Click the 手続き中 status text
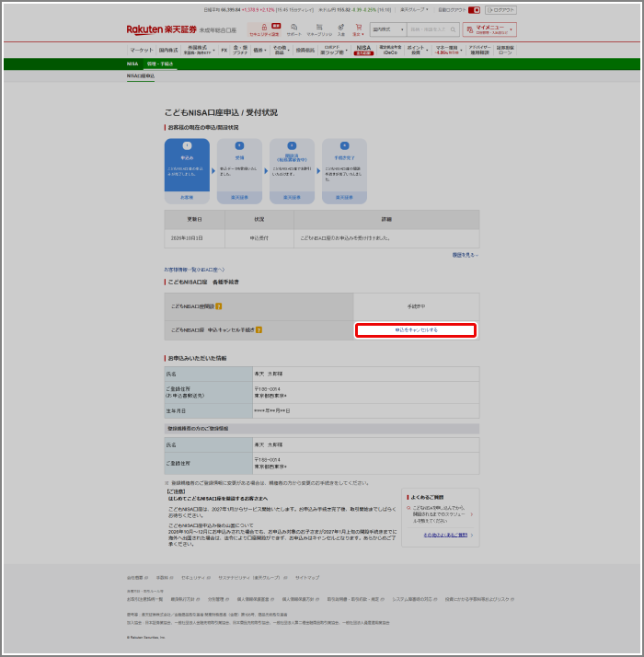 coord(416,306)
